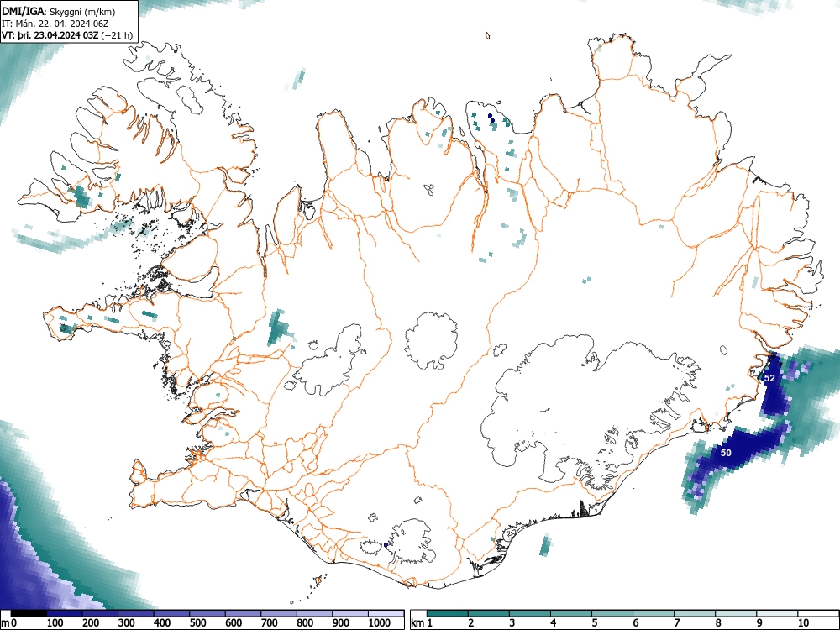Click the '7' label on the km scale

676,623
